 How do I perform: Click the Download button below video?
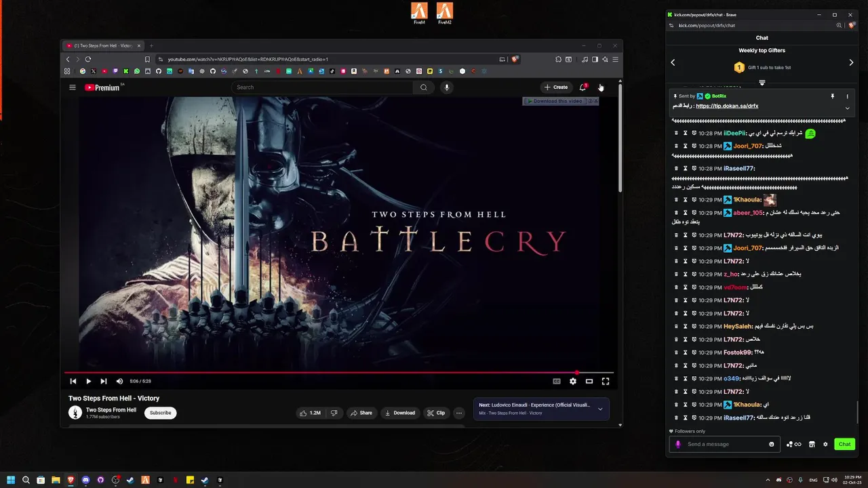[399, 413]
